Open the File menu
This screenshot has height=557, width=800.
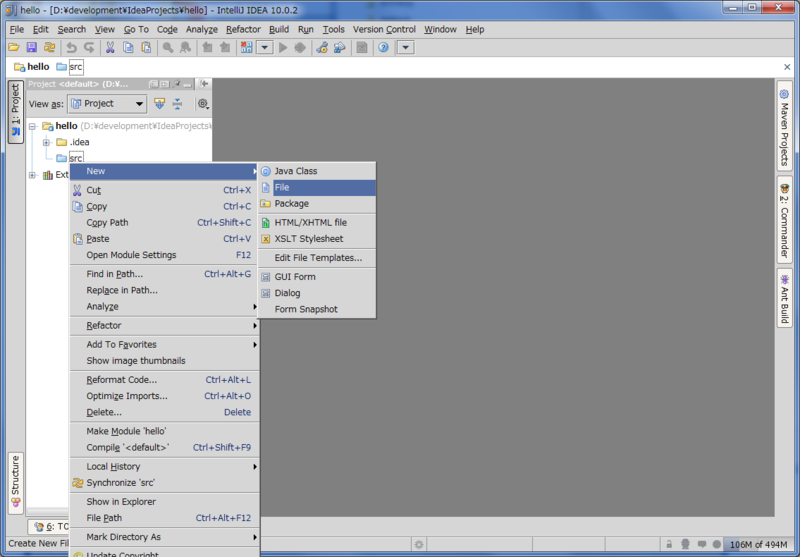(17, 30)
